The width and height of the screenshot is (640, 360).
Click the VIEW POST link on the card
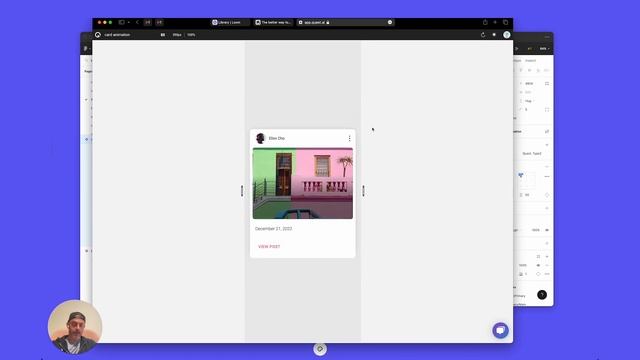point(269,247)
